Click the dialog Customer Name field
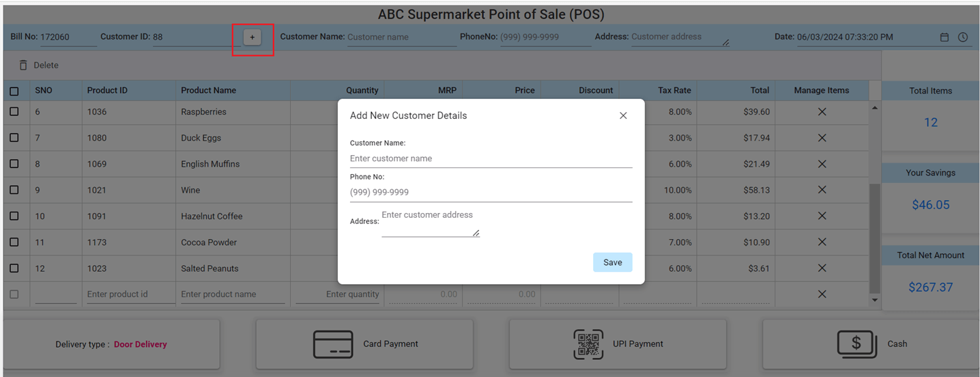 pos(491,158)
